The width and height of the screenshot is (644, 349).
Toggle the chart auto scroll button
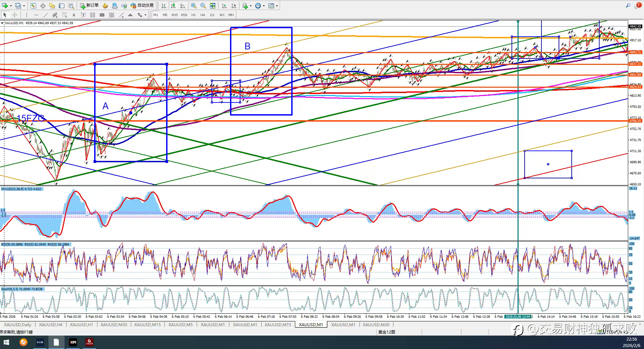pyautogui.click(x=224, y=6)
